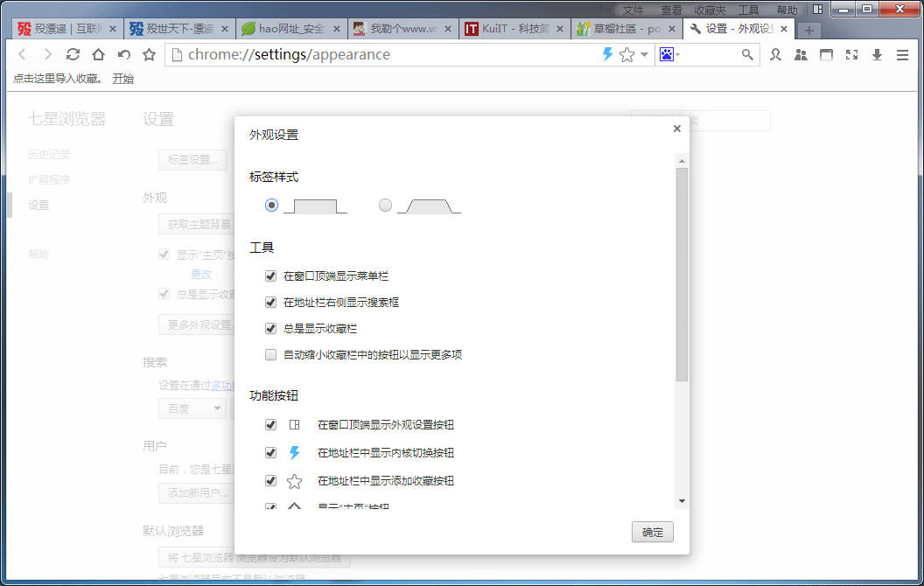Viewport: 924px width, 586px height.
Task: Open downloads with the down-arrow icon
Action: coord(877,55)
